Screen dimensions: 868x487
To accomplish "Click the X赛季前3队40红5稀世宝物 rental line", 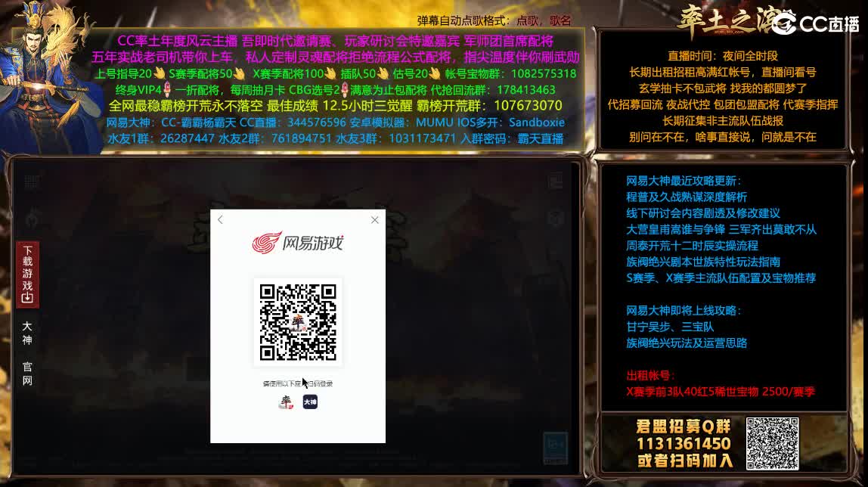I will click(721, 391).
